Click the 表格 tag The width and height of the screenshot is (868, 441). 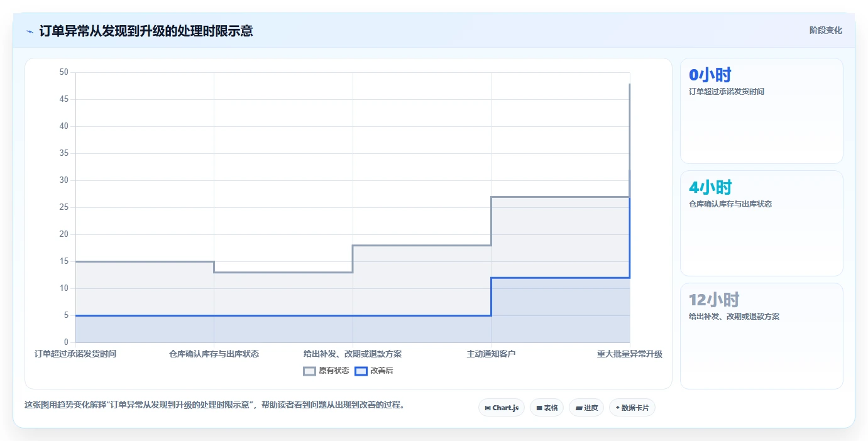click(547, 408)
